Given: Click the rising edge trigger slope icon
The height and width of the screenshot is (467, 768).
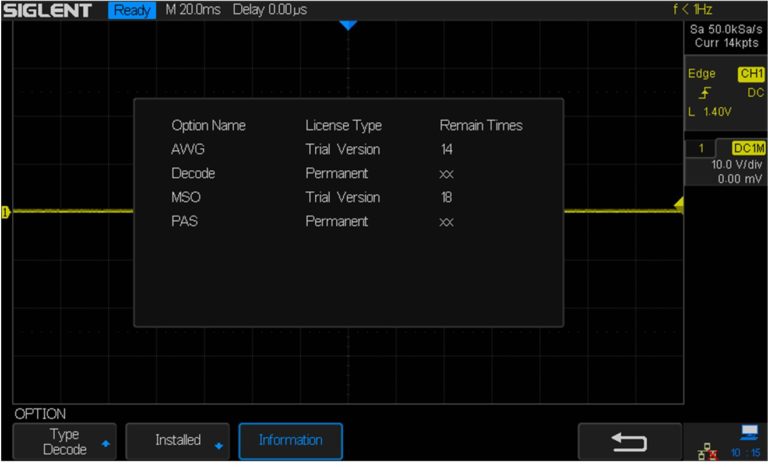Looking at the screenshot, I should point(706,92).
